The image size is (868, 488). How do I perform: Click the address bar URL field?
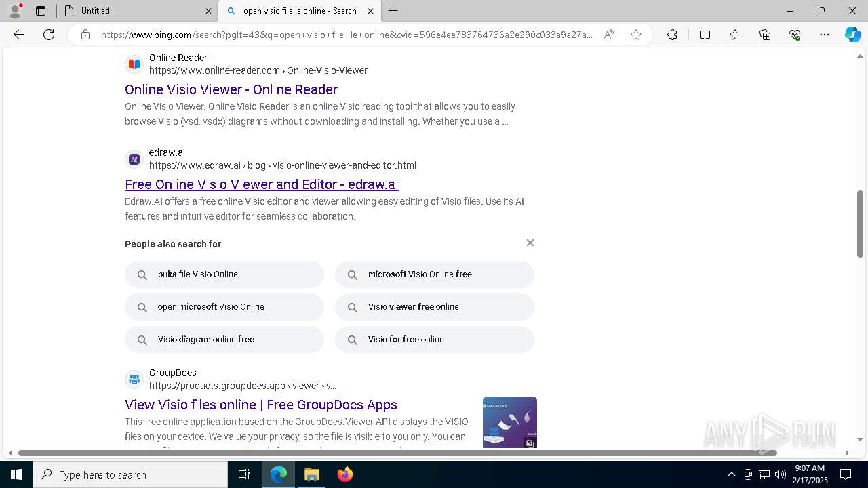347,35
